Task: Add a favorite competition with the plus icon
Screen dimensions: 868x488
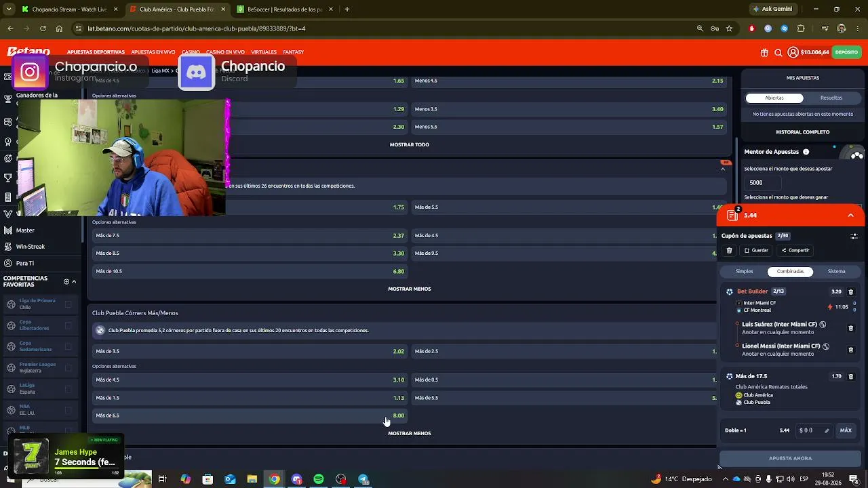Action: tap(66, 281)
